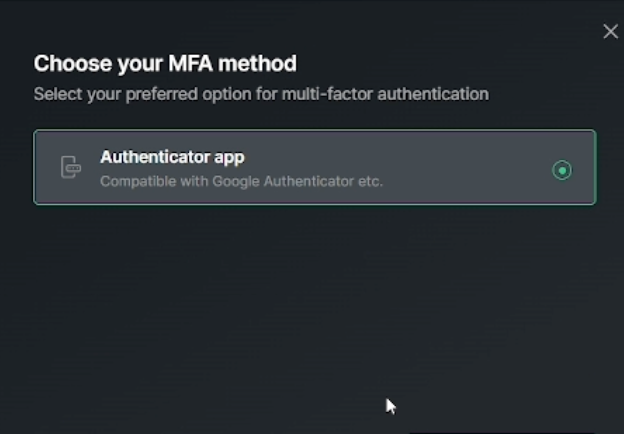Click the word Select in the subtitle

click(58, 94)
